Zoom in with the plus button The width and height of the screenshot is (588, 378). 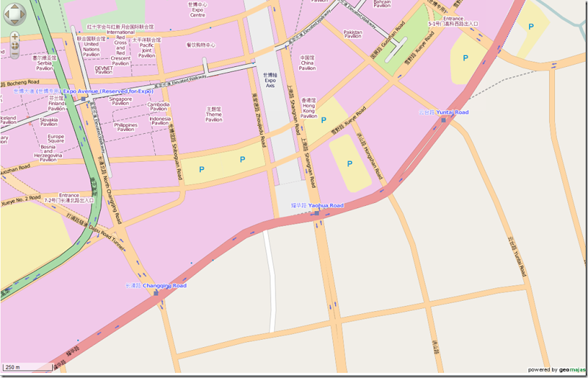(15, 37)
